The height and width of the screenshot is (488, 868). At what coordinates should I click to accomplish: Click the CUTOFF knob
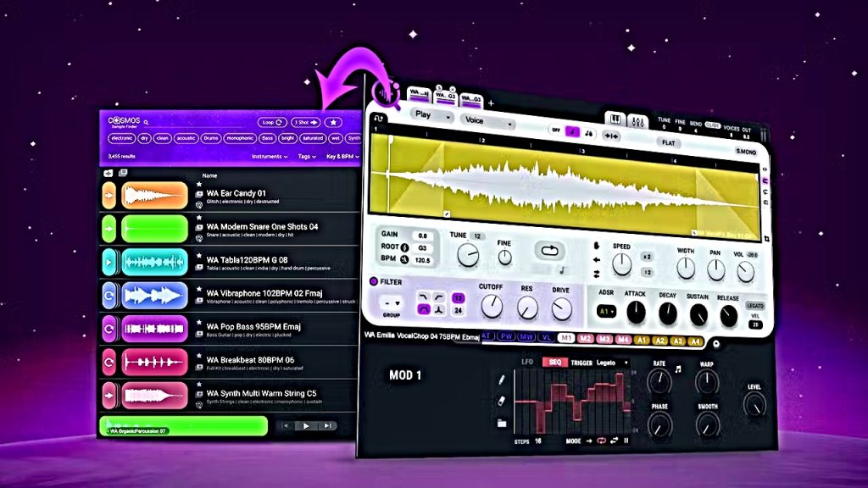coord(491,307)
